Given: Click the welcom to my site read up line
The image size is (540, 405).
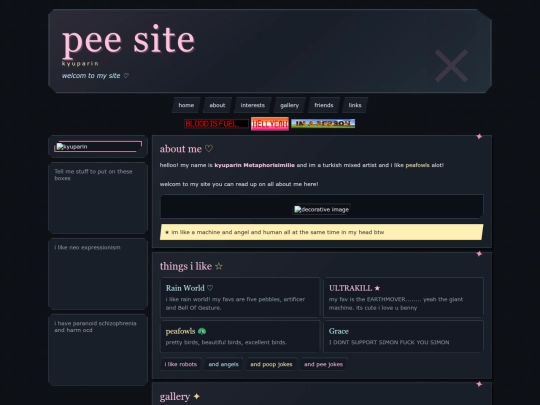Looking at the screenshot, I should [x=239, y=184].
